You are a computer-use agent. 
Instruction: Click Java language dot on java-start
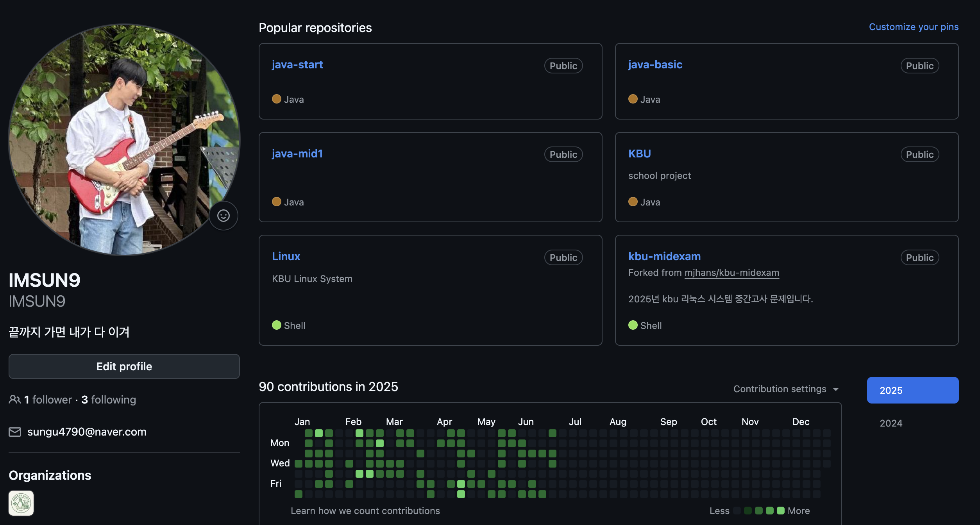pyautogui.click(x=277, y=99)
